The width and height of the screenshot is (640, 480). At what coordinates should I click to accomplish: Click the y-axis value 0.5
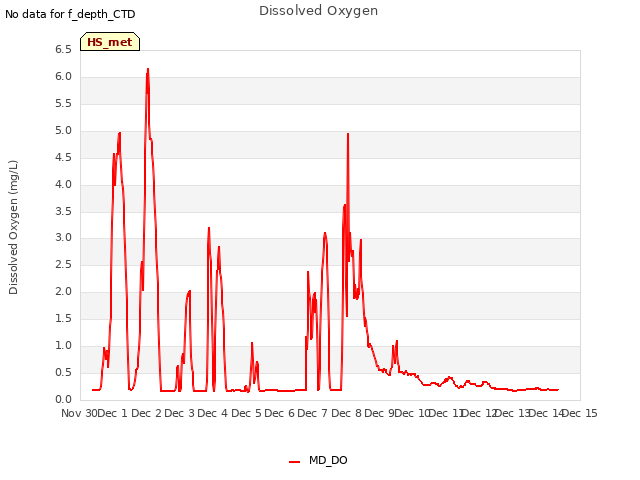63,372
